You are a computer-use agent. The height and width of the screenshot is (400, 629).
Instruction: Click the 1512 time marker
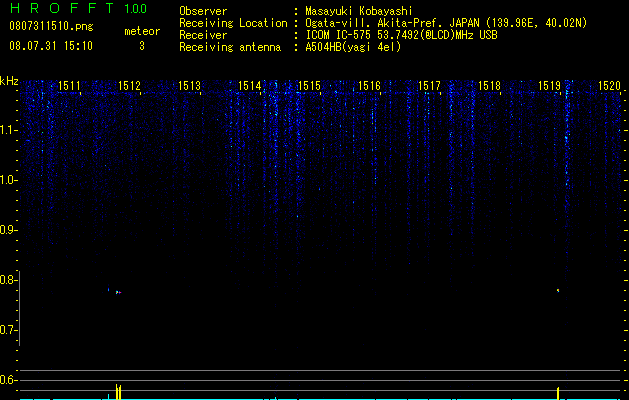tap(130, 86)
